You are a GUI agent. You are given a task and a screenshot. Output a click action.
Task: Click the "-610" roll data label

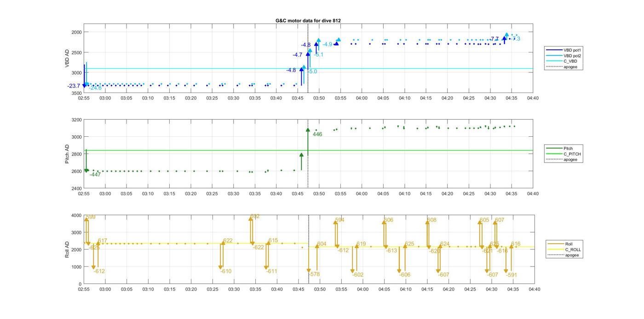pos(226,272)
